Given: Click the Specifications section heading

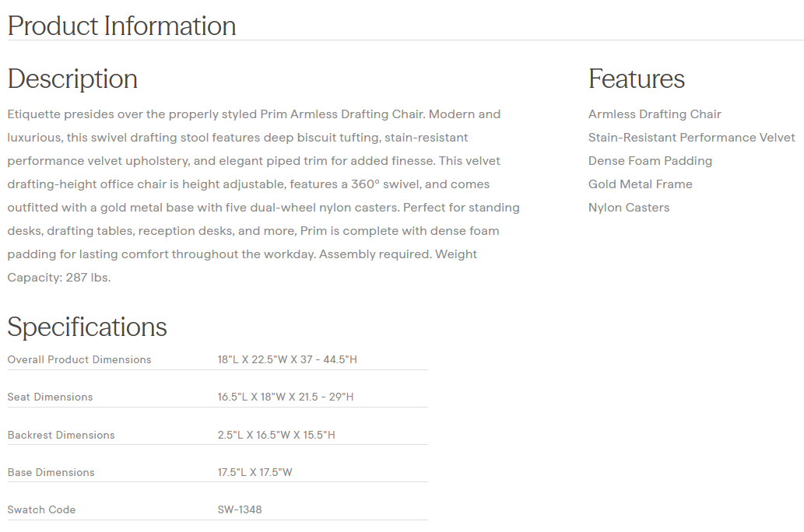Looking at the screenshot, I should [x=87, y=327].
